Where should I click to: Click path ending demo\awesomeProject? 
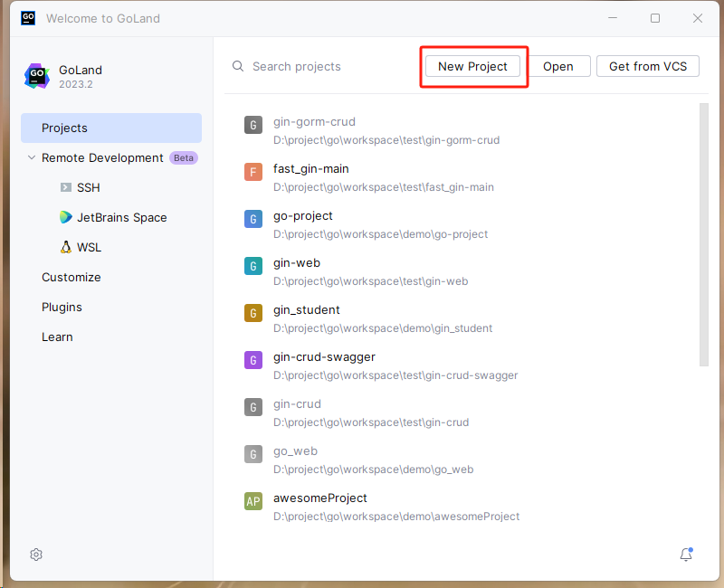(x=396, y=517)
